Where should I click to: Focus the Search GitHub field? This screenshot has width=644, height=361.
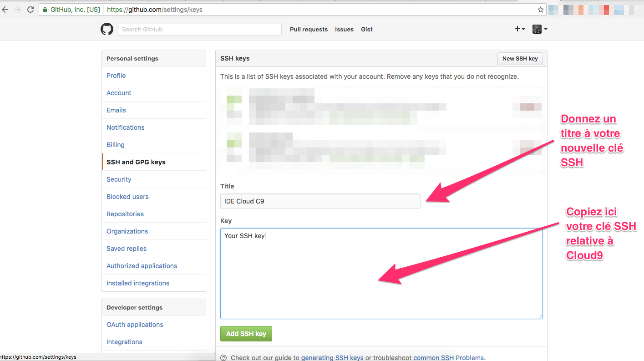(x=200, y=29)
